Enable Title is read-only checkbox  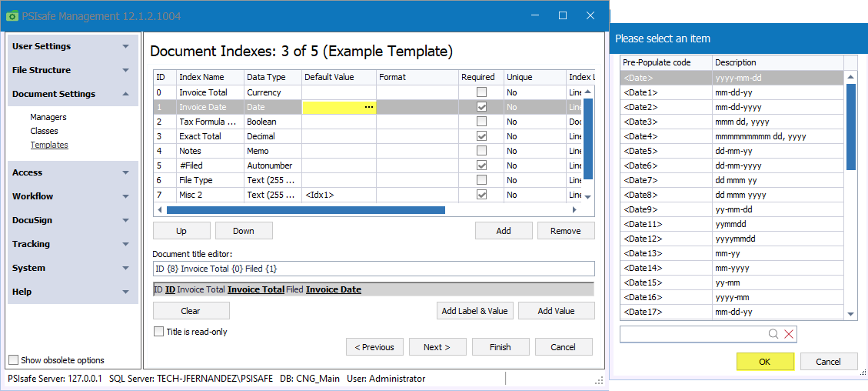[x=159, y=332]
